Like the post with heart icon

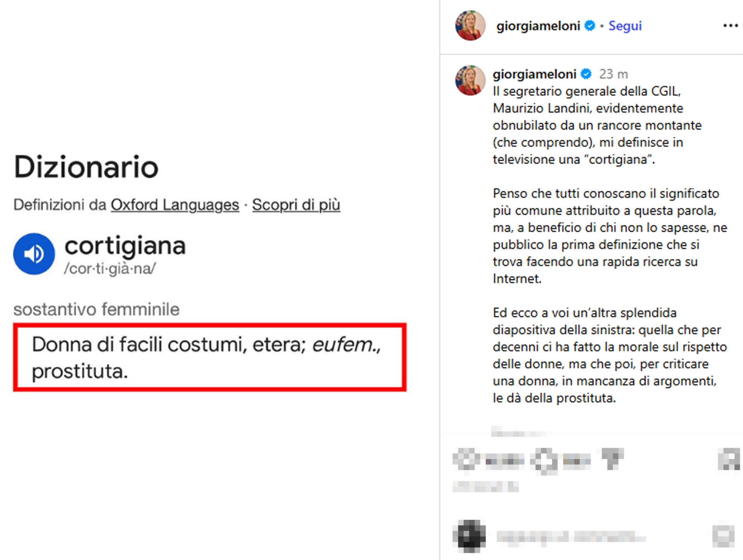[466, 459]
